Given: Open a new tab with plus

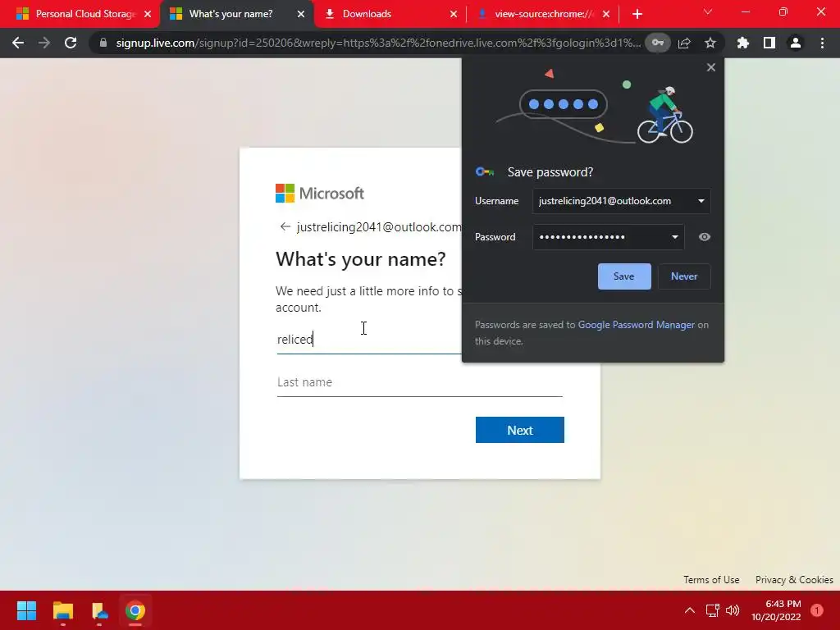Looking at the screenshot, I should tap(637, 14).
